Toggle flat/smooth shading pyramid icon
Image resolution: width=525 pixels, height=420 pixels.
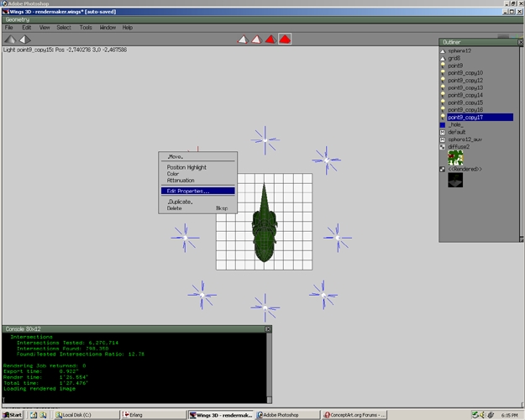click(10, 39)
